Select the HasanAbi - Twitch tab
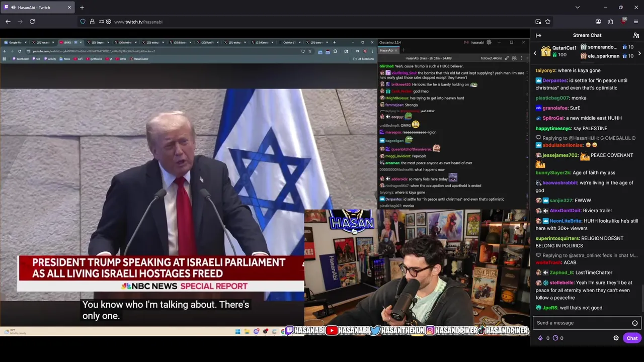This screenshot has height=362, width=644. click(x=38, y=8)
